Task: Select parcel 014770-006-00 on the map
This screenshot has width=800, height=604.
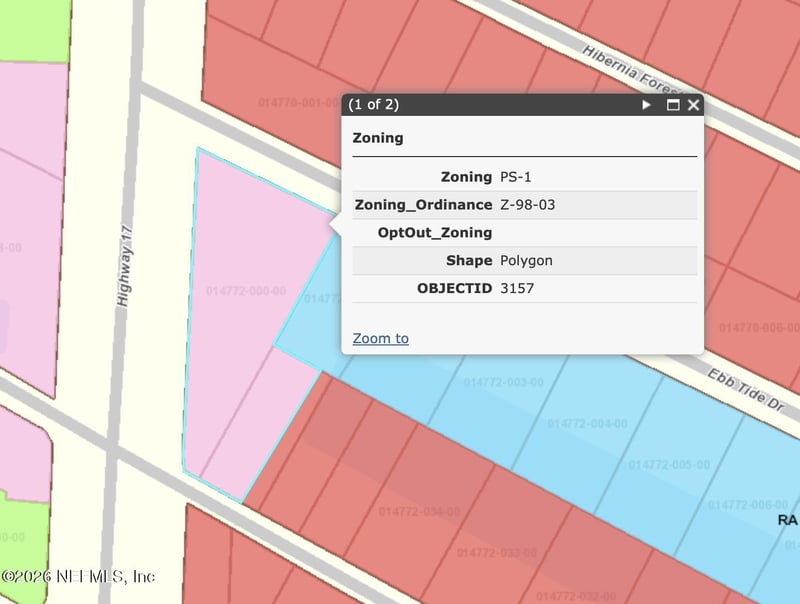Action: (x=758, y=328)
